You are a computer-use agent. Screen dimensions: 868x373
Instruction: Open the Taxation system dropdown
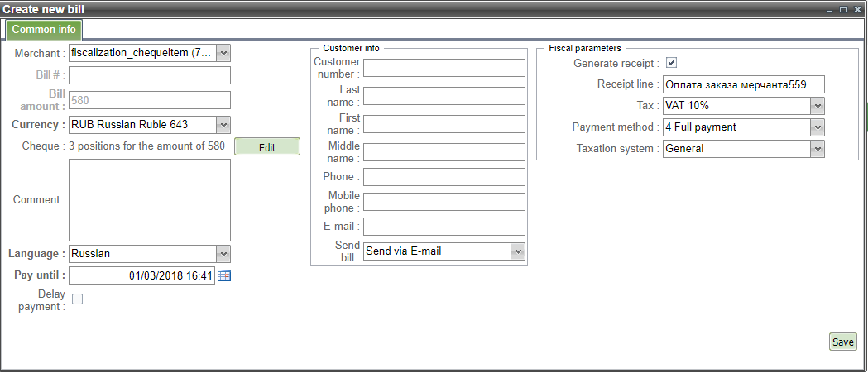(x=818, y=149)
